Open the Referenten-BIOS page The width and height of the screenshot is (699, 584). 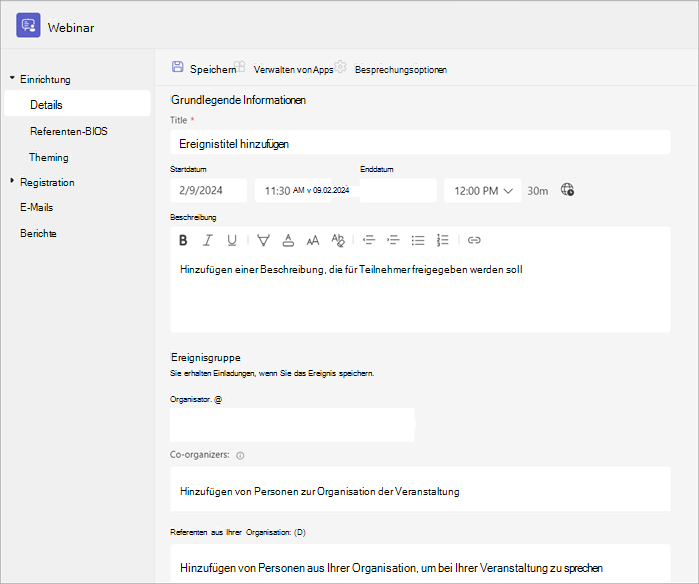[69, 131]
